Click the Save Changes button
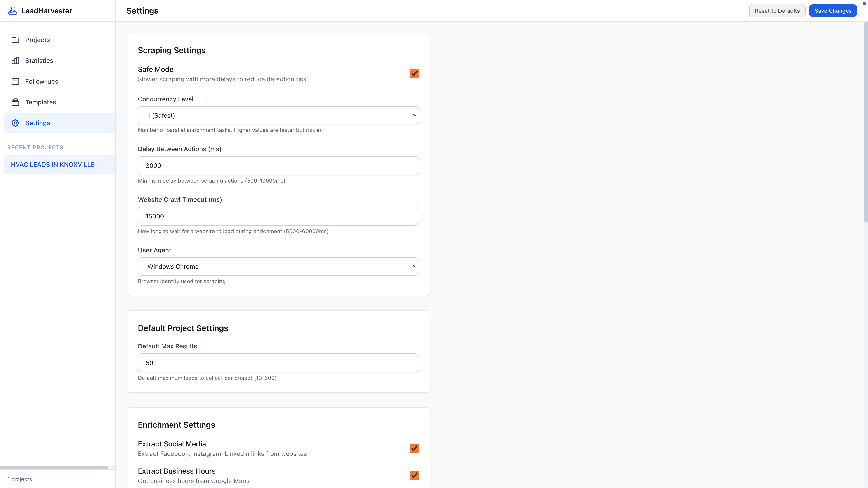Image resolution: width=868 pixels, height=488 pixels. point(833,10)
